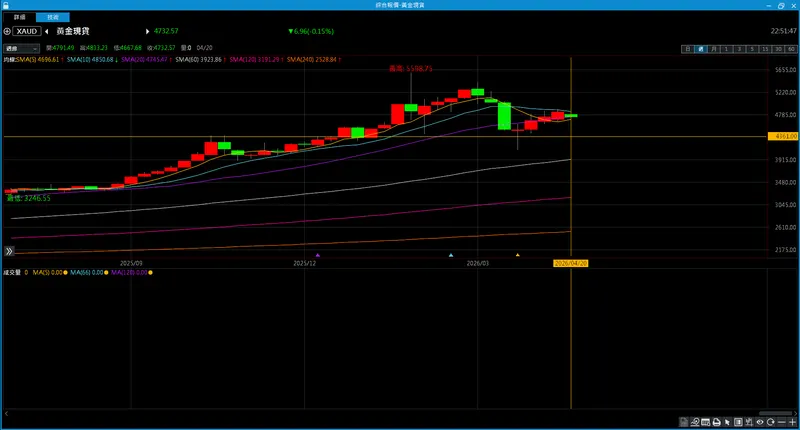Click the print icon in bottom toolbar
800x430 pixels.
[716, 422]
